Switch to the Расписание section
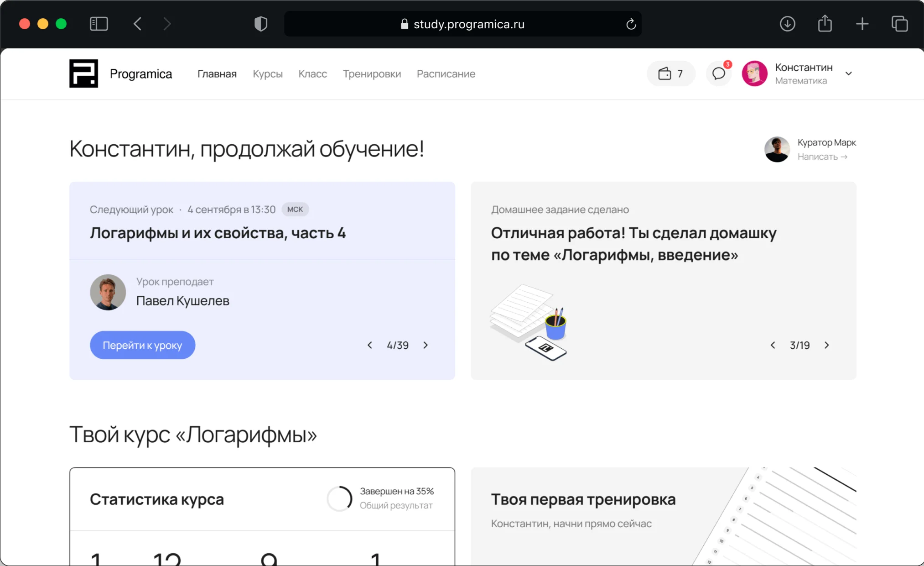 tap(446, 73)
